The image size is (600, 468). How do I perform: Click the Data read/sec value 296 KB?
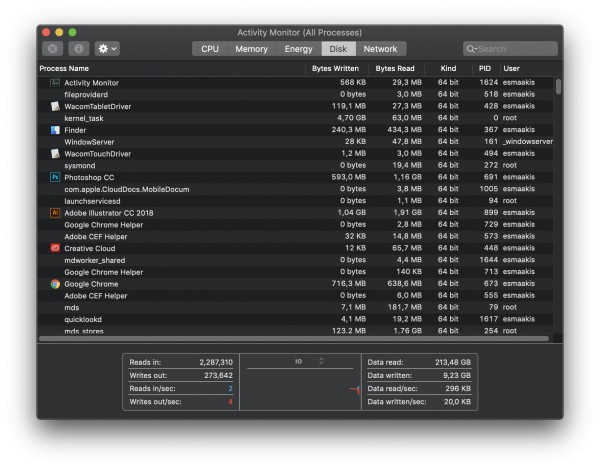click(x=458, y=388)
